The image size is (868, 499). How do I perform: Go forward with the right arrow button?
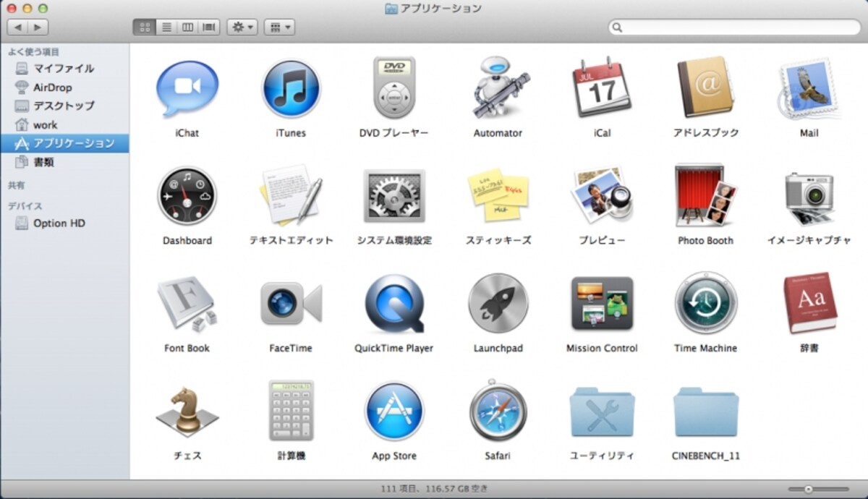coord(38,27)
